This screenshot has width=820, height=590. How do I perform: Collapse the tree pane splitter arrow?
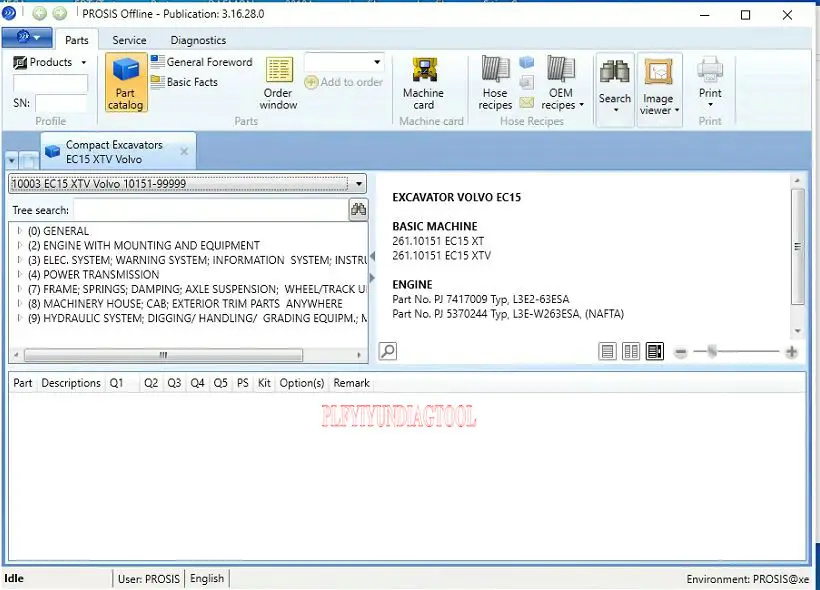pyautogui.click(x=372, y=256)
